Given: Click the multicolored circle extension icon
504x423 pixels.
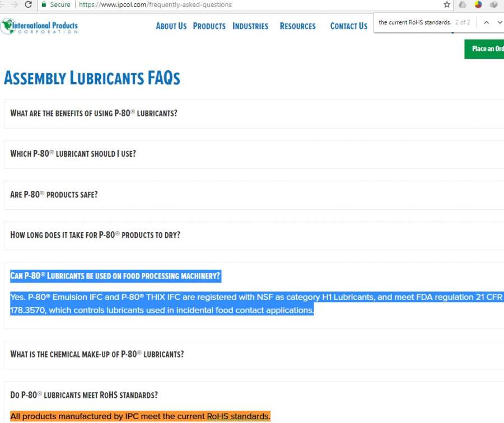Looking at the screenshot, I should (478, 4).
